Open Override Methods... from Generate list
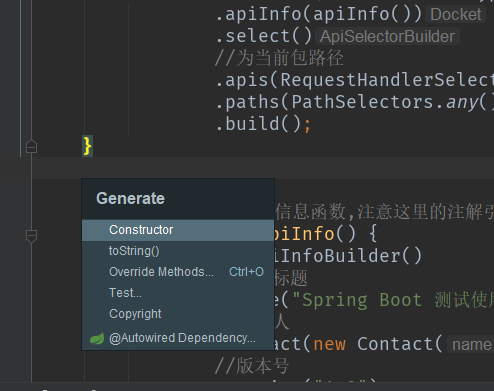Image resolution: width=494 pixels, height=391 pixels. 178,272
